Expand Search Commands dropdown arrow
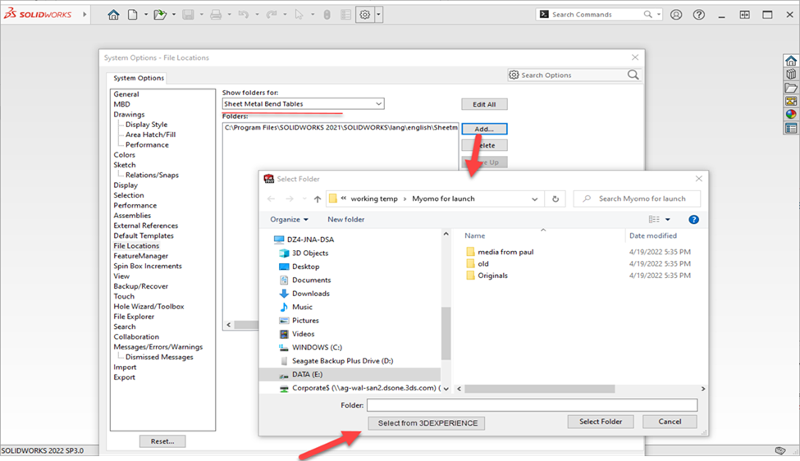800x461 pixels. [x=659, y=15]
